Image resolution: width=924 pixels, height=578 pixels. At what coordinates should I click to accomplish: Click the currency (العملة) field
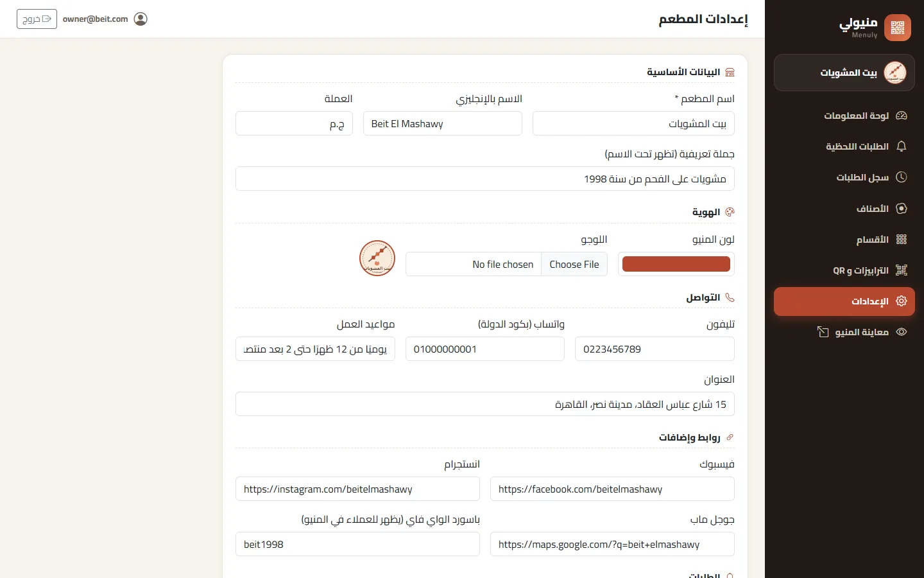(x=294, y=123)
